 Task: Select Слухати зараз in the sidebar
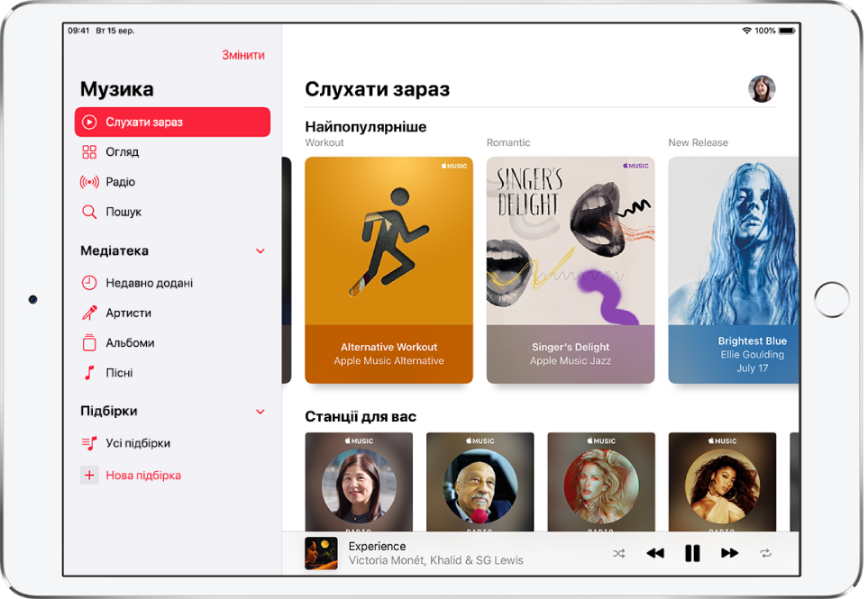tap(172, 123)
